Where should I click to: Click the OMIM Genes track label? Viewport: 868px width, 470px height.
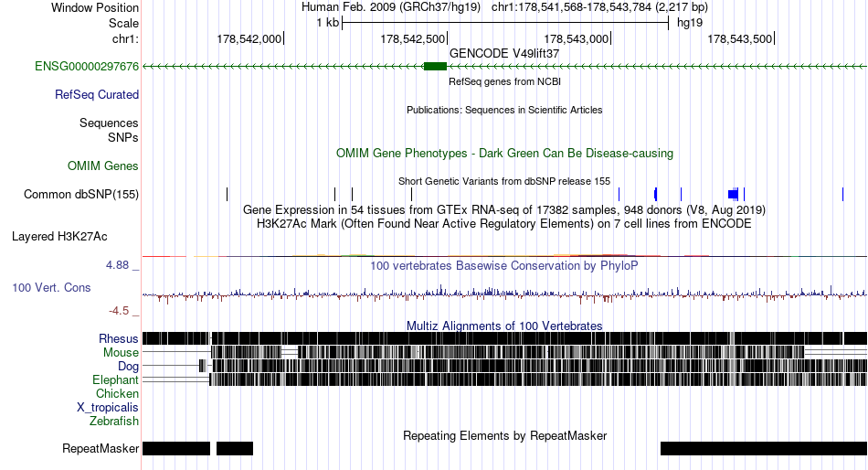(102, 166)
